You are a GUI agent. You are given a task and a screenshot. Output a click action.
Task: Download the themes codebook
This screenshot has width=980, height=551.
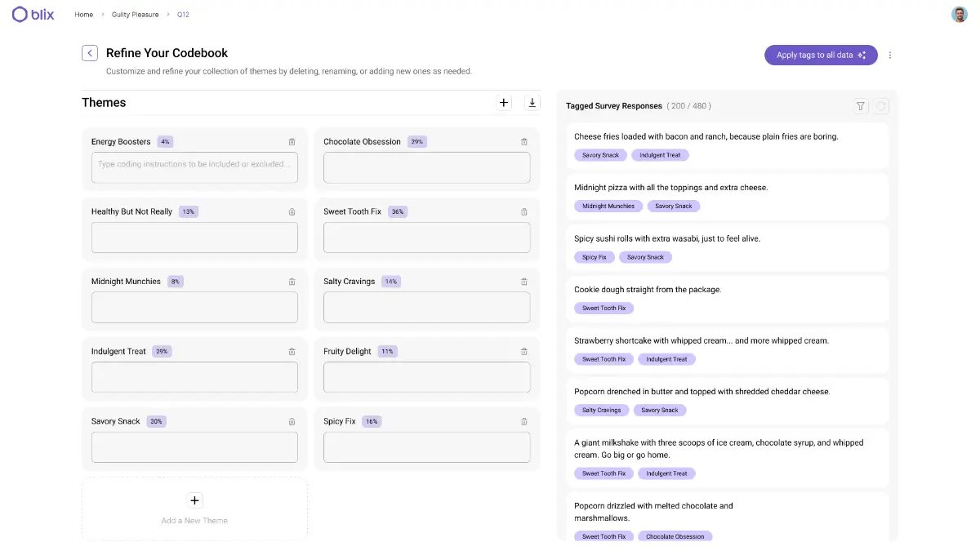tap(532, 103)
